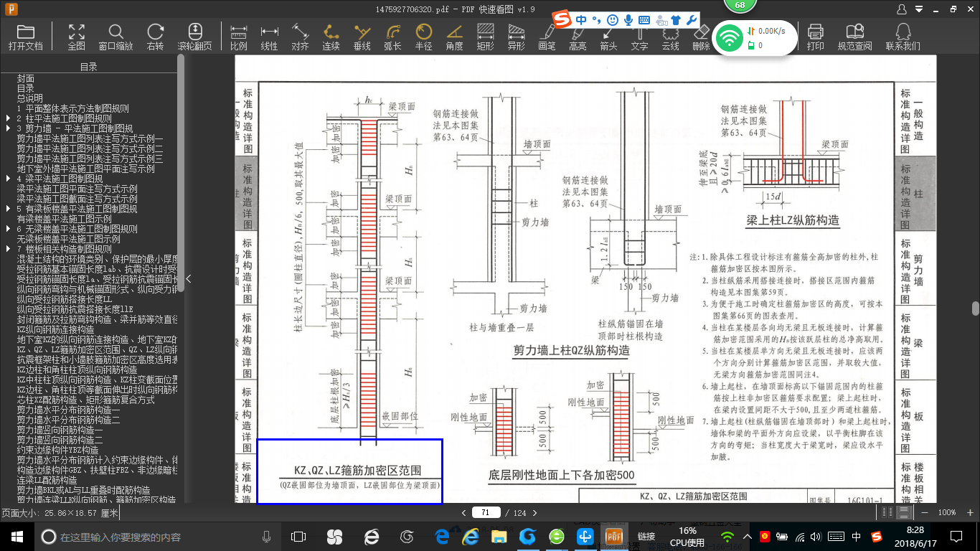
Task: Click the document vertical scrollbar handle
Action: point(976,309)
